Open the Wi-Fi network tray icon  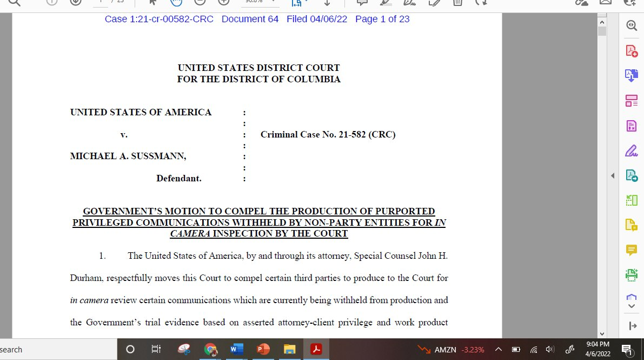click(x=534, y=349)
